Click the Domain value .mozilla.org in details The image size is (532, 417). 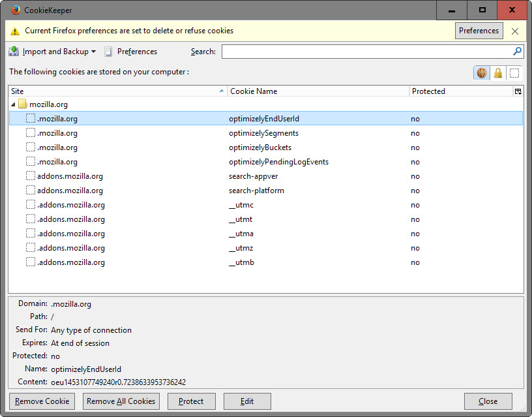[71, 304]
